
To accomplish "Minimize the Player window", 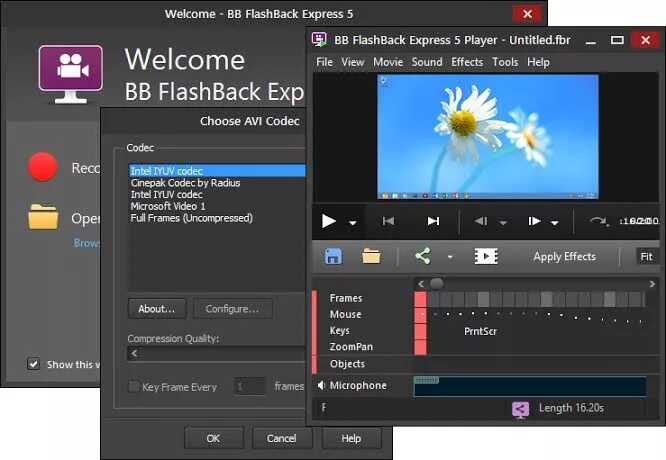I will tap(590, 42).
